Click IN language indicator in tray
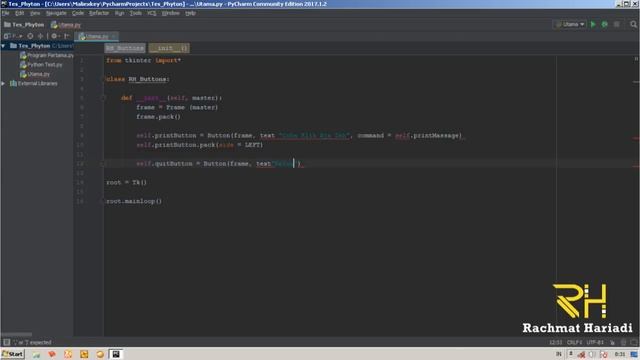The image size is (640, 360). 559,354
